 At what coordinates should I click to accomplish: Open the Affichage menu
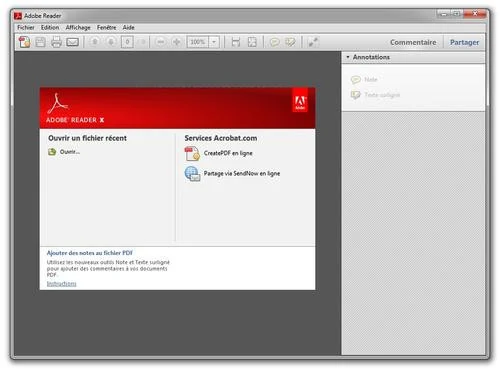78,27
